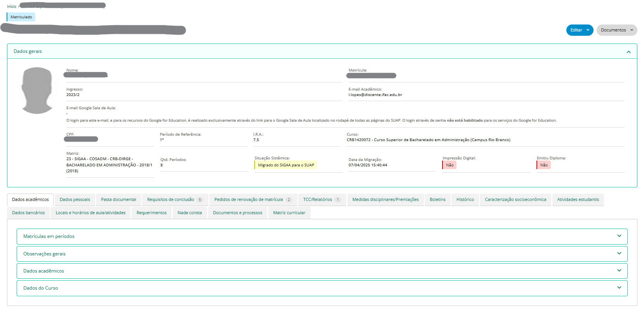This screenshot has width=644, height=311.
Task: Expand the Observações gerais section
Action: point(322,253)
